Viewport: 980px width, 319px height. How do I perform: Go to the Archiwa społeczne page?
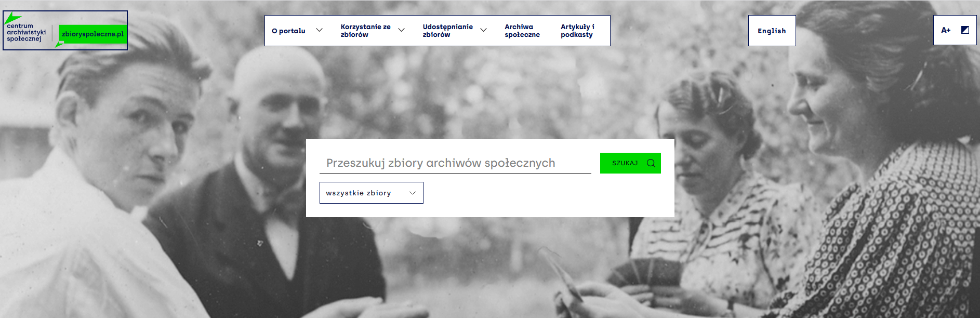[522, 31]
